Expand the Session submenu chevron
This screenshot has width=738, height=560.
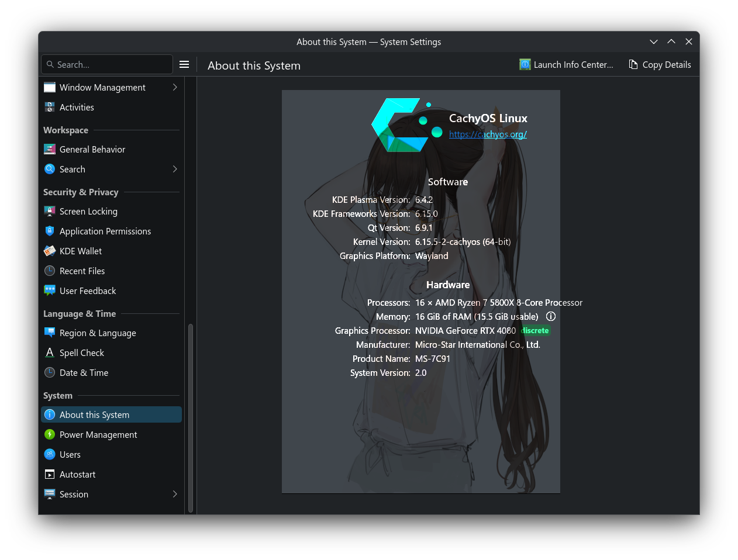pos(175,494)
